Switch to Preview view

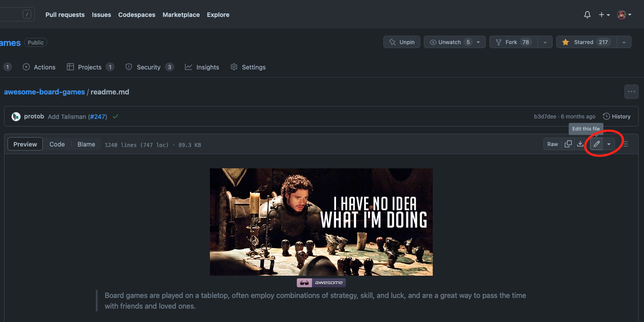(x=25, y=144)
